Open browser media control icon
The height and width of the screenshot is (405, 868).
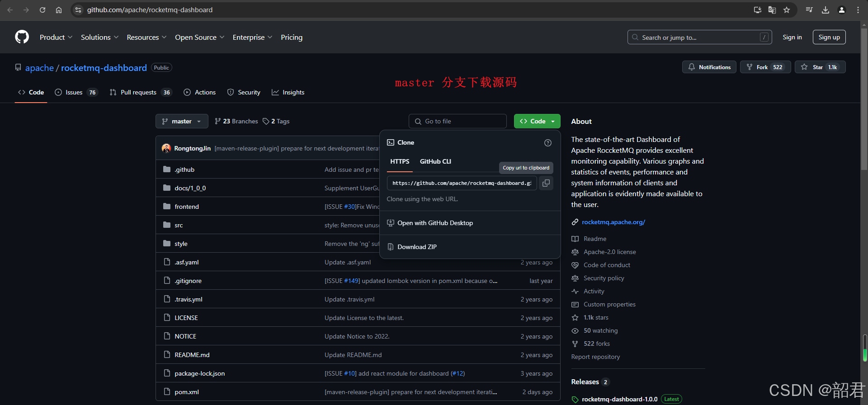pos(809,10)
